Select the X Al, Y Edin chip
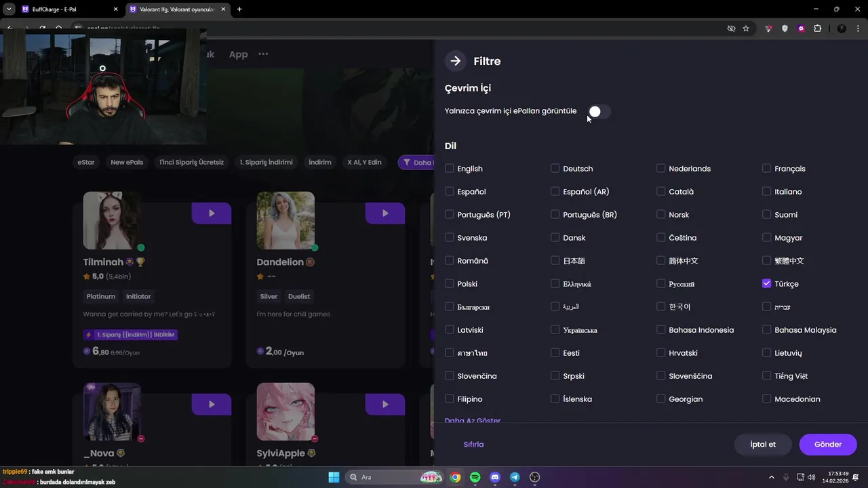868x488 pixels. coord(365,162)
